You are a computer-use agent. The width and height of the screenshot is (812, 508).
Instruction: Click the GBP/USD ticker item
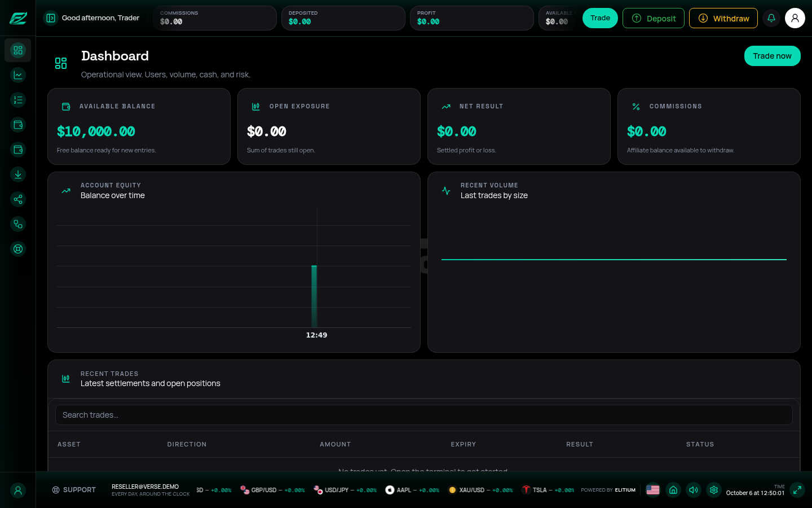pyautogui.click(x=272, y=490)
